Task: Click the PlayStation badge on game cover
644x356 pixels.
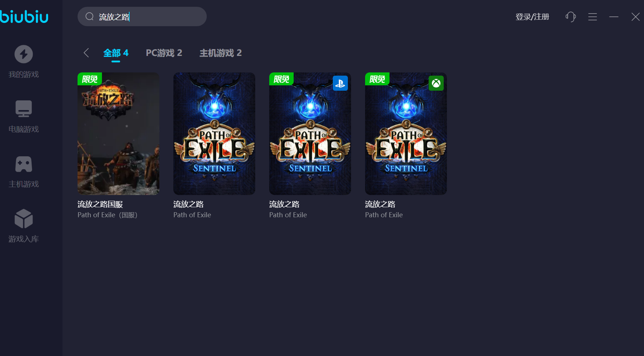Action: pos(340,83)
